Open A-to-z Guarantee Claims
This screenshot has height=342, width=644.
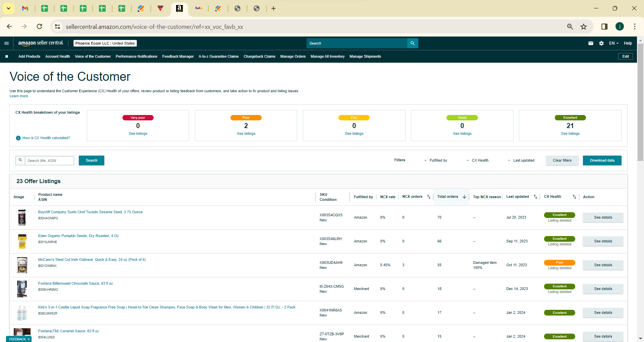coord(219,56)
